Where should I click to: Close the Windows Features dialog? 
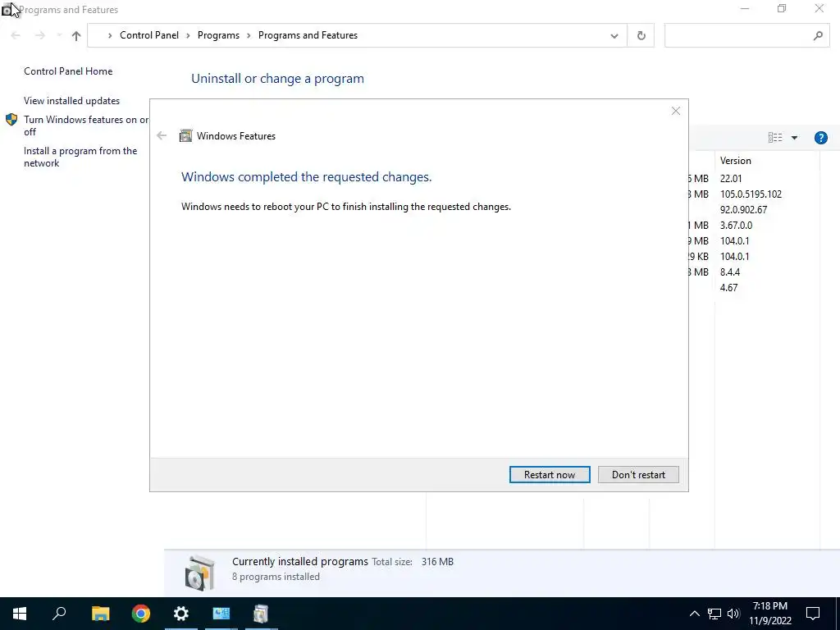[x=676, y=111]
